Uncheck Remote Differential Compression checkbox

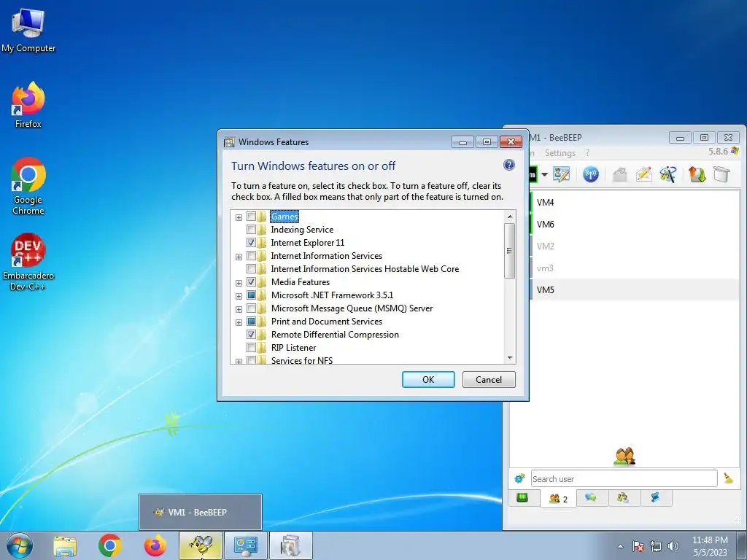coord(251,334)
